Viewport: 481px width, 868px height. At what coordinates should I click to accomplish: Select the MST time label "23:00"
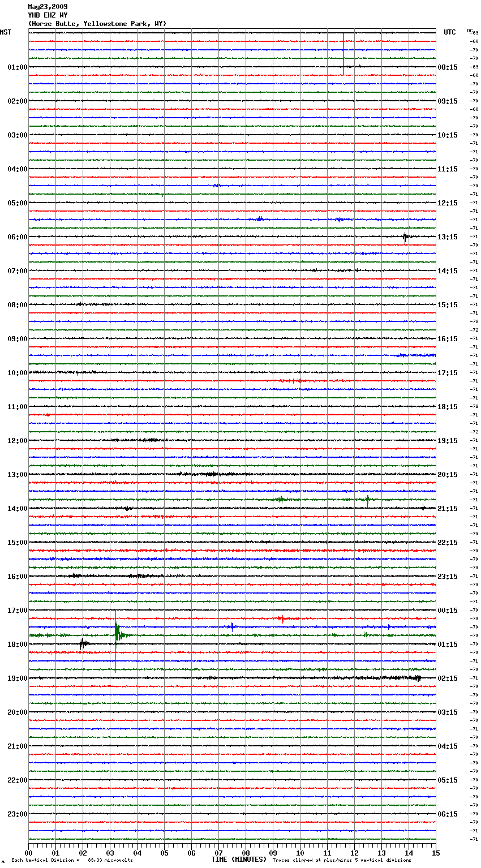click(x=18, y=814)
